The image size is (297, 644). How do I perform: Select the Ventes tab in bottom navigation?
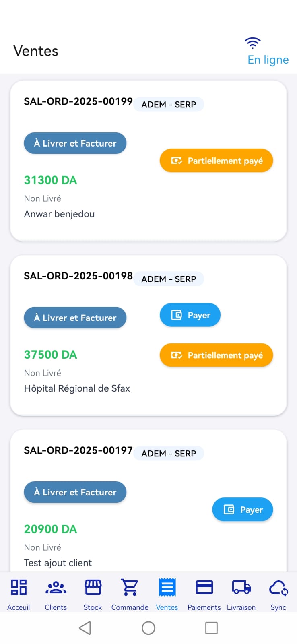(x=167, y=594)
